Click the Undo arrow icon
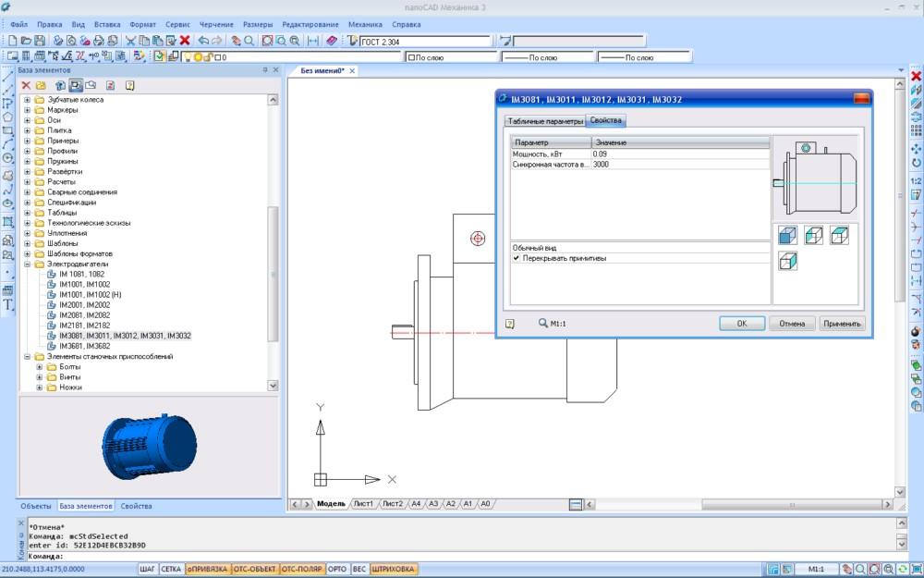 coord(203,41)
